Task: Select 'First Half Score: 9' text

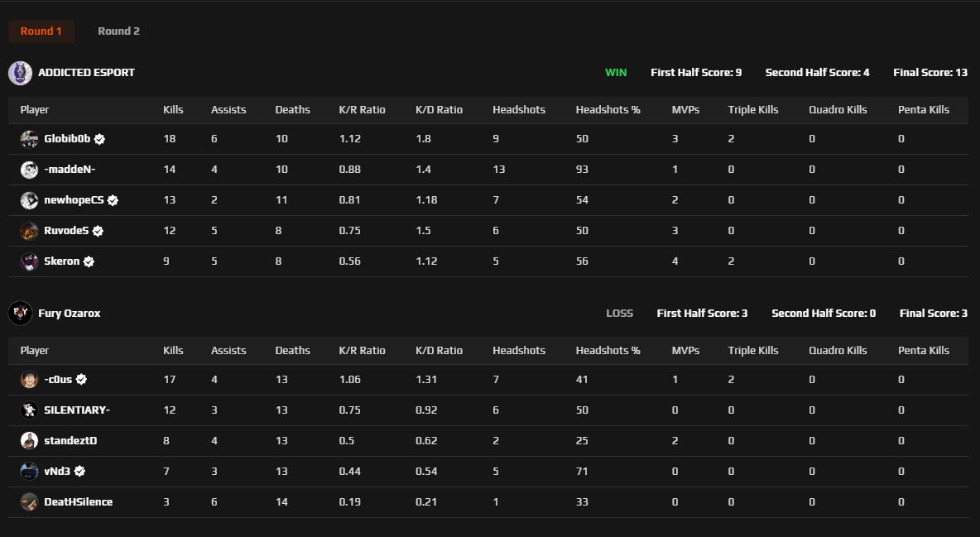Action: point(696,73)
